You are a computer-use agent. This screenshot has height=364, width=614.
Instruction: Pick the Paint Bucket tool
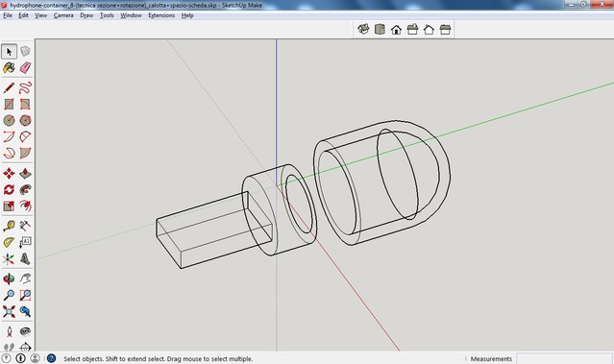[9, 68]
